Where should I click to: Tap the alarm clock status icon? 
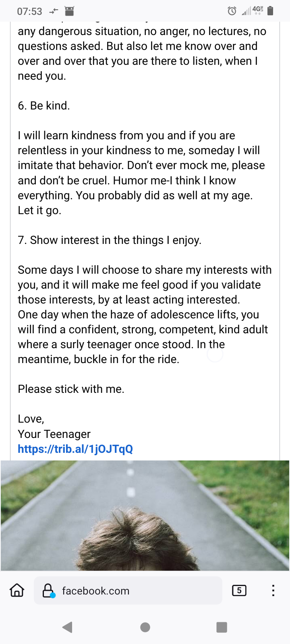232,11
